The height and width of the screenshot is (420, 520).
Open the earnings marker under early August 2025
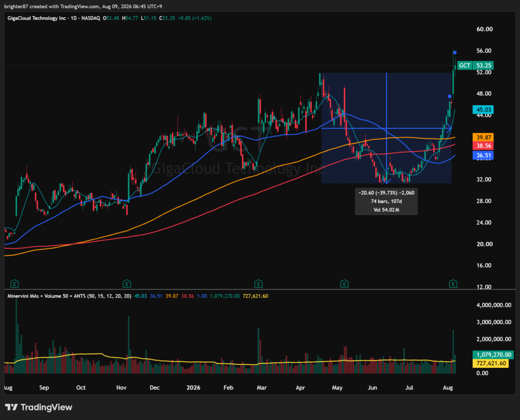(x=14, y=284)
